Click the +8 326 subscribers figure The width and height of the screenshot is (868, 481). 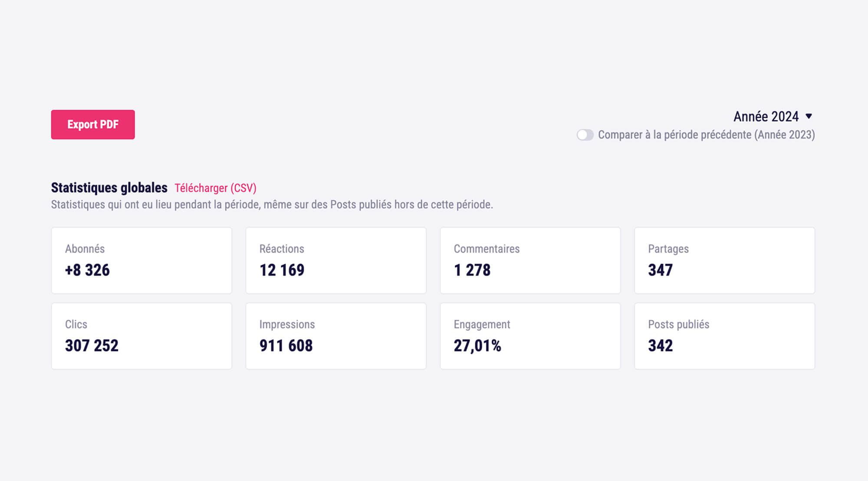coord(87,270)
